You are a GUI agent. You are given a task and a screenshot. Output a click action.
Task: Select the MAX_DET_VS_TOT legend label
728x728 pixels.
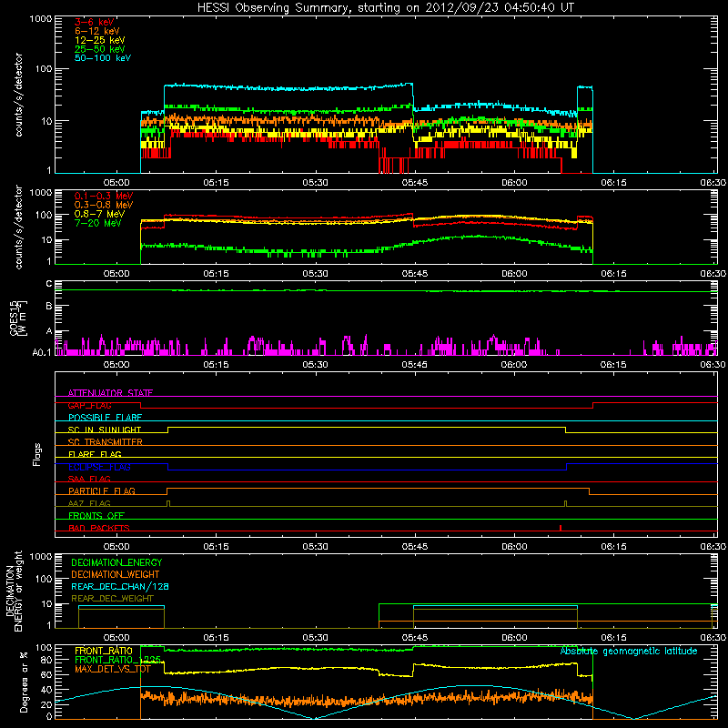(x=112, y=669)
